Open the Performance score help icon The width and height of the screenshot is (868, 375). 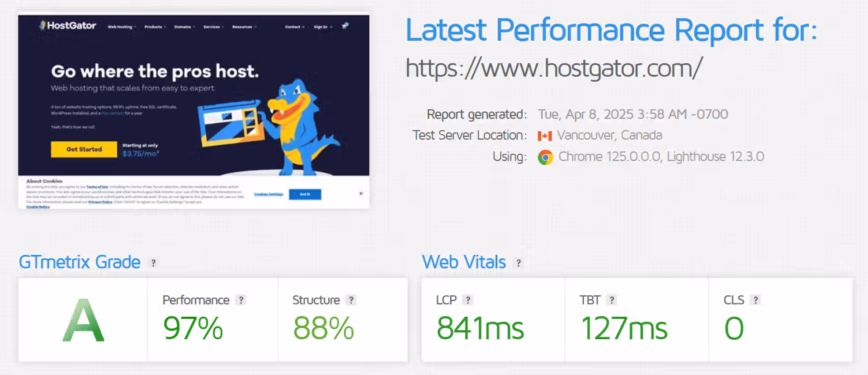(x=241, y=300)
